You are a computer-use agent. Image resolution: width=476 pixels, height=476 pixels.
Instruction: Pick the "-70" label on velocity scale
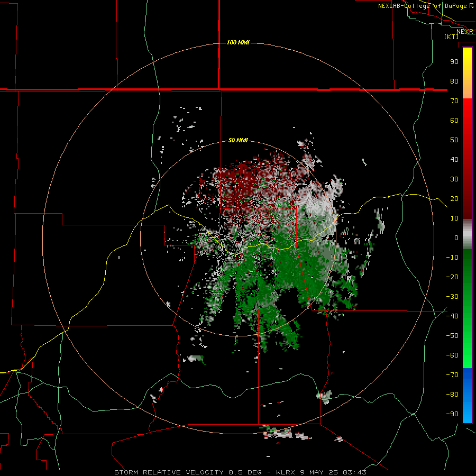pos(452,375)
